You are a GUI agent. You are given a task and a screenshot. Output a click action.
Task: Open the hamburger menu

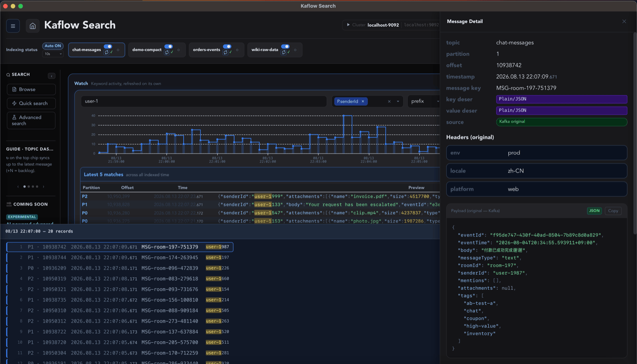[x=13, y=26]
